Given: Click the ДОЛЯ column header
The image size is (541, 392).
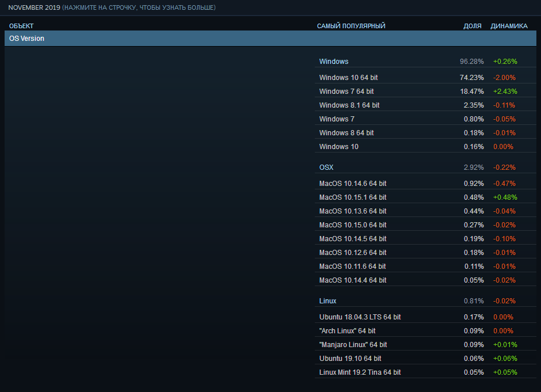Looking at the screenshot, I should [473, 26].
